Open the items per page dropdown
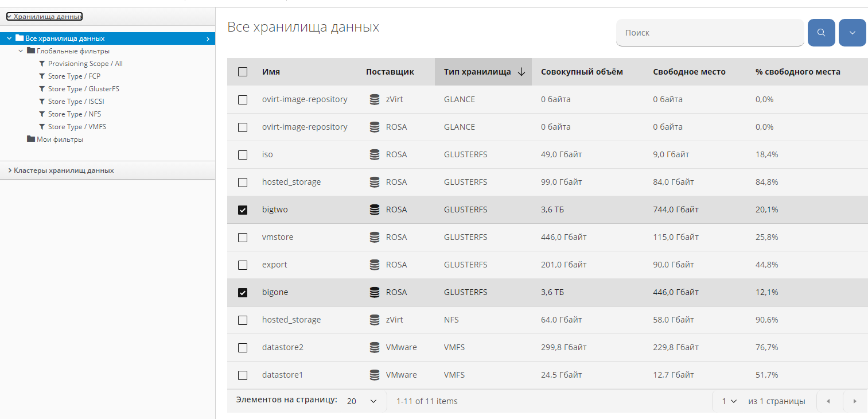The image size is (868, 419). point(363,401)
